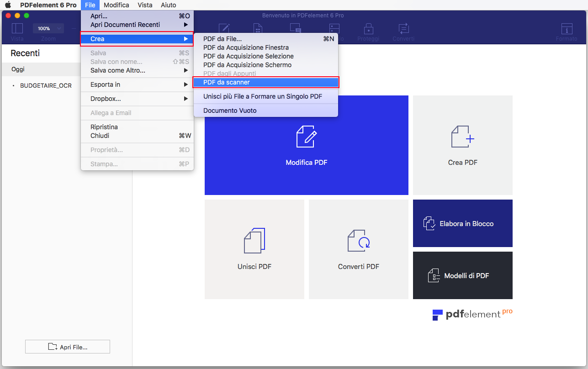Image resolution: width=588 pixels, height=369 pixels.
Task: Select PDF da Acquisizione Finestra
Action: (x=266, y=47)
